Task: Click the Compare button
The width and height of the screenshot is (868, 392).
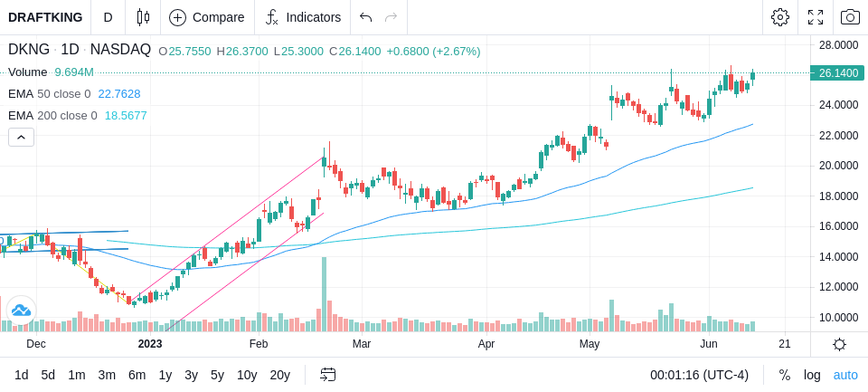Action: (x=207, y=17)
